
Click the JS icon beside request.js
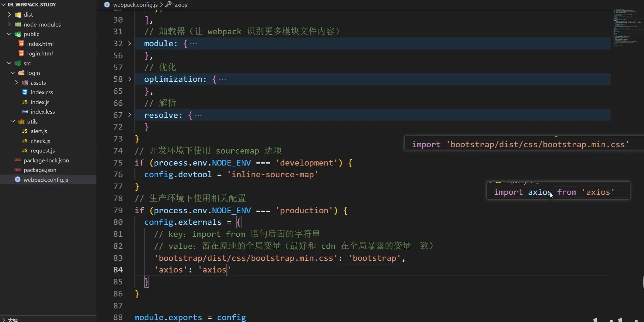(x=25, y=150)
